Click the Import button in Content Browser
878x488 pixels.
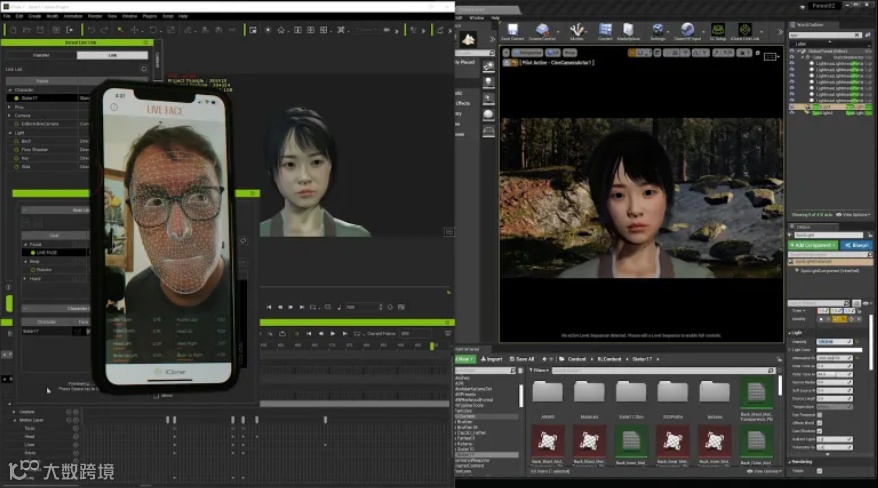click(492, 358)
